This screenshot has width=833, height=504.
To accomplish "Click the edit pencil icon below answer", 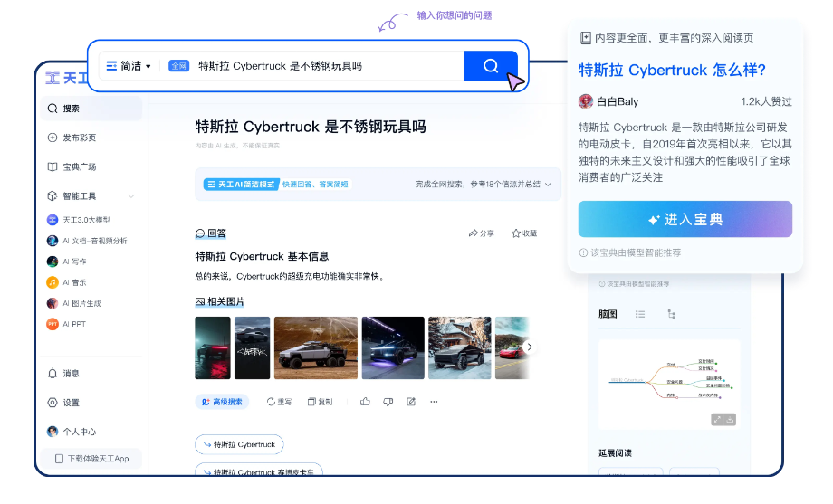I will click(x=411, y=402).
